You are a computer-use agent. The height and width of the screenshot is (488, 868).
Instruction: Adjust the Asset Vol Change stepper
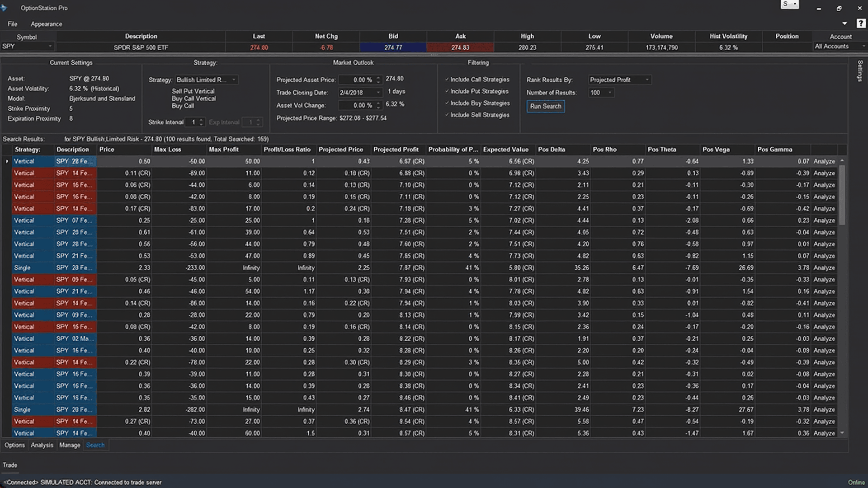(x=378, y=105)
